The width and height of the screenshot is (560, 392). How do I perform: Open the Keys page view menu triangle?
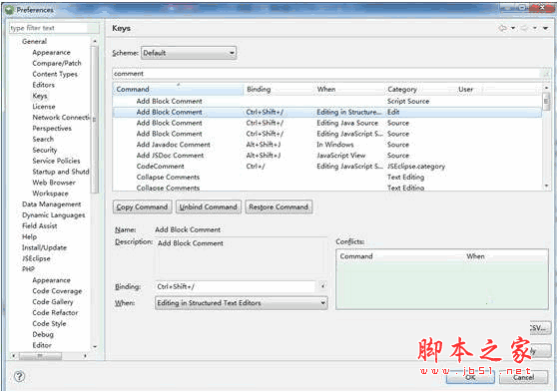coord(545,28)
